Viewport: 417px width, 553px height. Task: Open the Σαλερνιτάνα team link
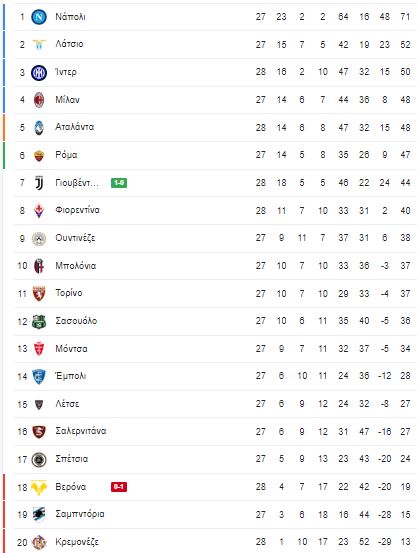click(x=81, y=431)
